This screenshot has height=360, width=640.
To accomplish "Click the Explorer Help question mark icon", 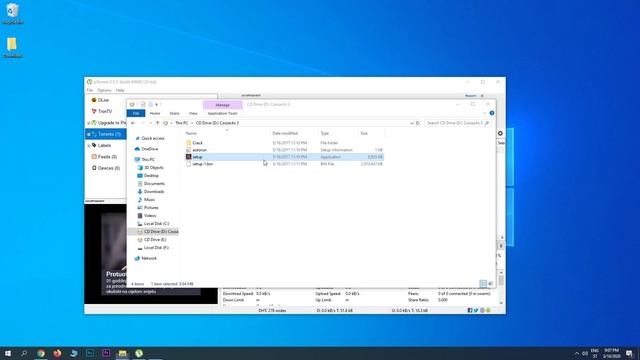I will 492,113.
